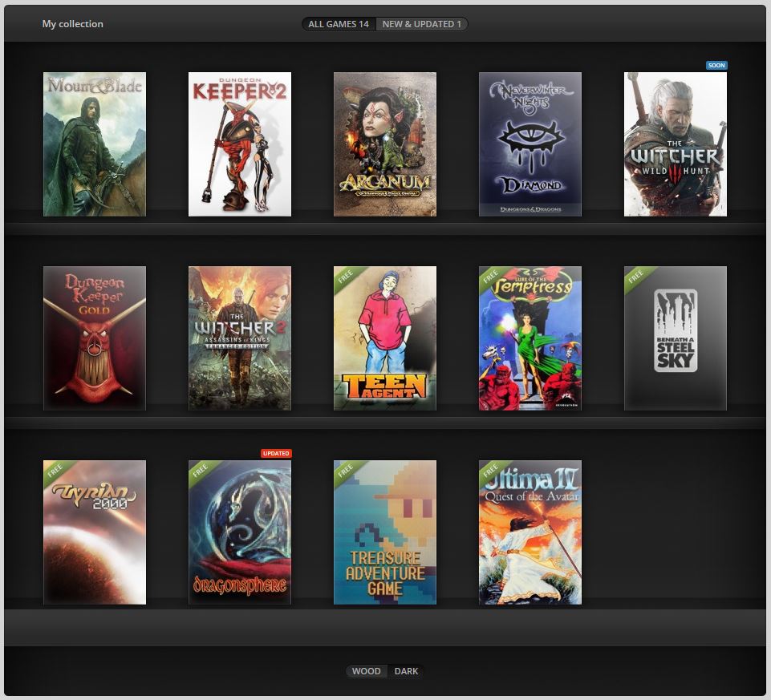This screenshot has width=771, height=700.
Task: Click the Dragonsphere game cover
Action: click(239, 532)
